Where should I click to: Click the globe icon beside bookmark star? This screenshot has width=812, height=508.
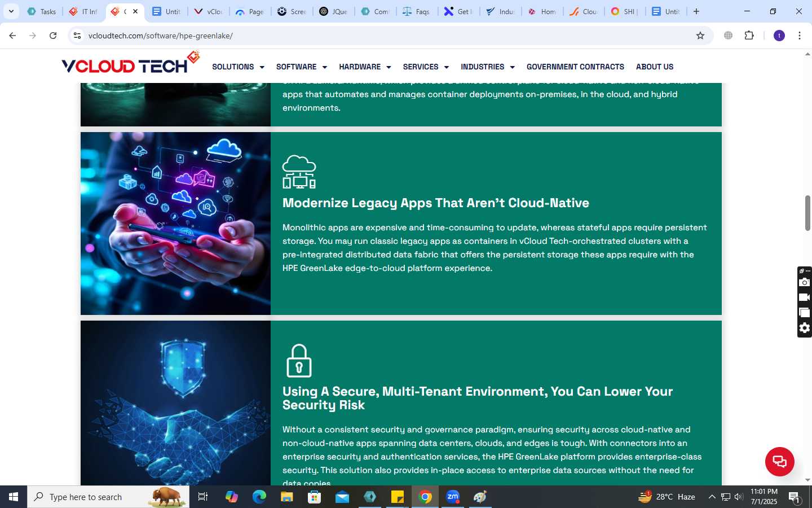pos(728,36)
